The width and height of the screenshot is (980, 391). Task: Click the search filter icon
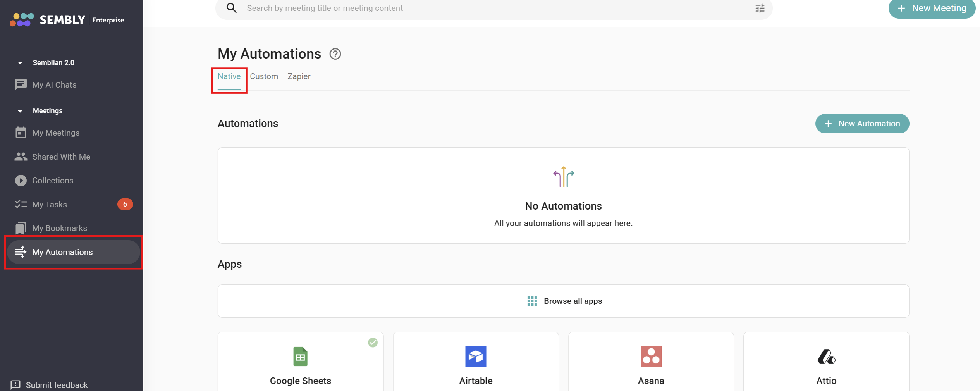pos(760,8)
